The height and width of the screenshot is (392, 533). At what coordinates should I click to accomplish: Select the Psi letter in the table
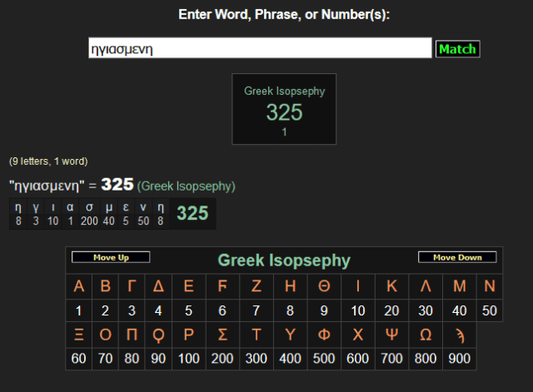(x=392, y=337)
